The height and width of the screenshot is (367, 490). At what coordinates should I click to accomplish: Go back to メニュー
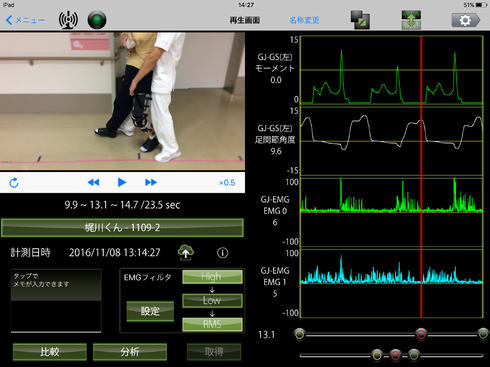(25, 20)
